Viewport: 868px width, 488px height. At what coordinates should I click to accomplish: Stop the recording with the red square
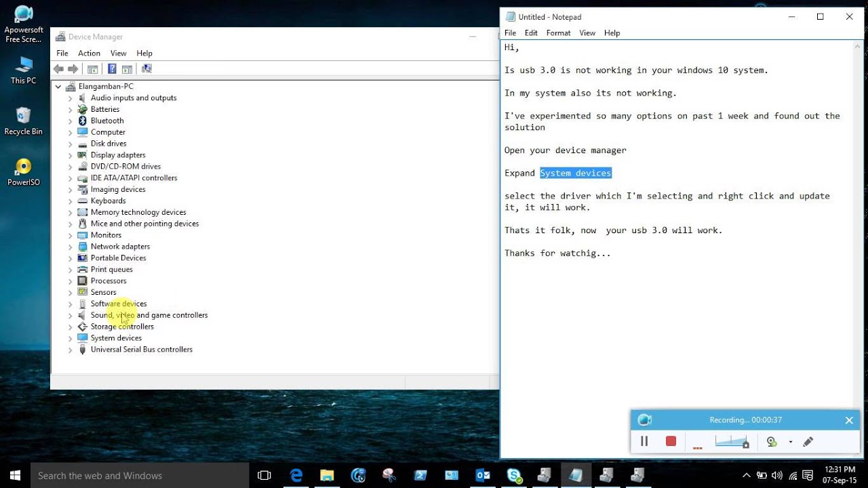(x=671, y=441)
